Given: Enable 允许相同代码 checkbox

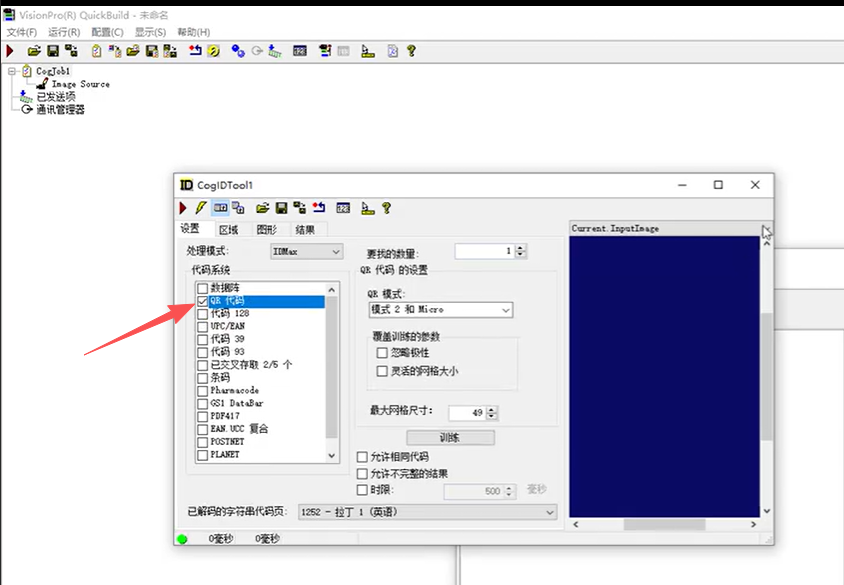Looking at the screenshot, I should point(362,457).
